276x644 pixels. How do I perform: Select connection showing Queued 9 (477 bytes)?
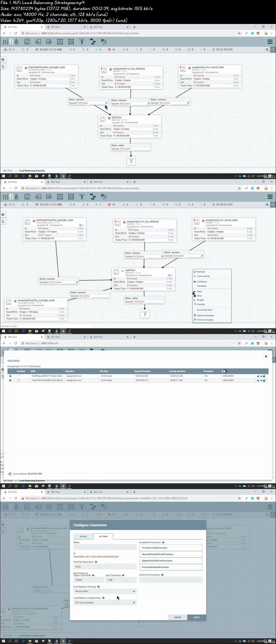(x=59, y=281)
